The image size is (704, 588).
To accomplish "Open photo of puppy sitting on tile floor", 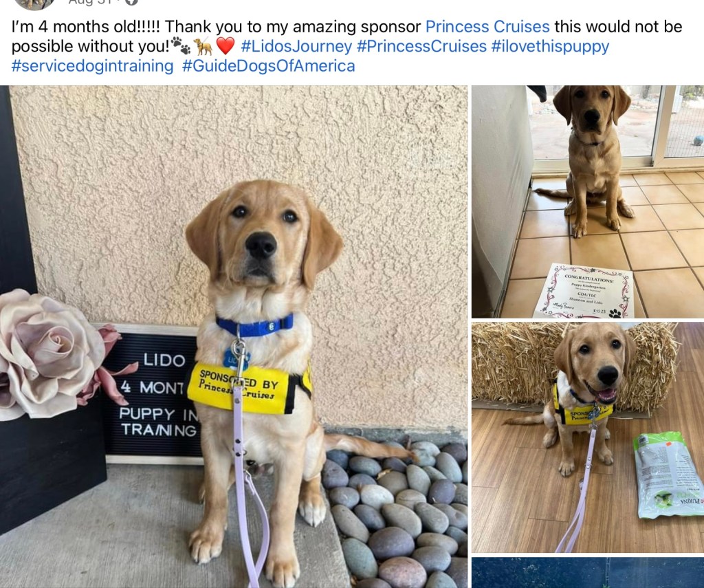I will coord(588,202).
